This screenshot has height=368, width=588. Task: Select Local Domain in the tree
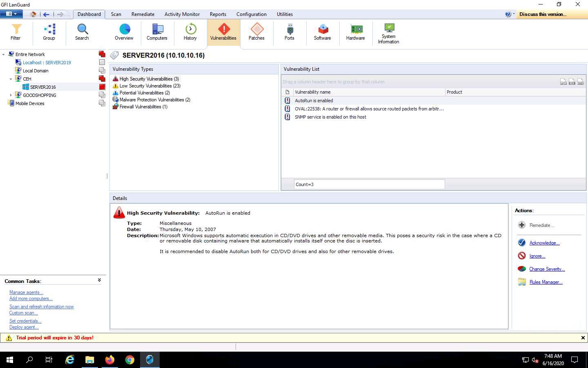point(36,71)
